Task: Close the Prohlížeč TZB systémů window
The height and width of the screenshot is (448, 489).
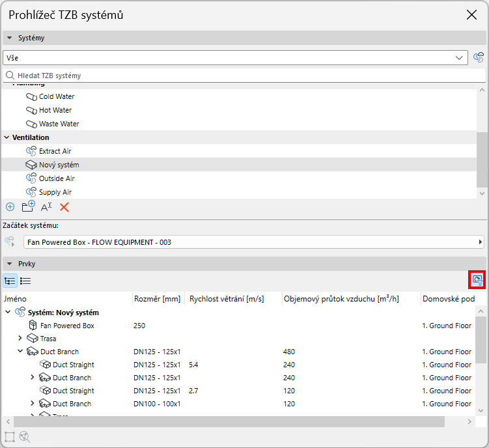Action: pyautogui.click(x=471, y=14)
